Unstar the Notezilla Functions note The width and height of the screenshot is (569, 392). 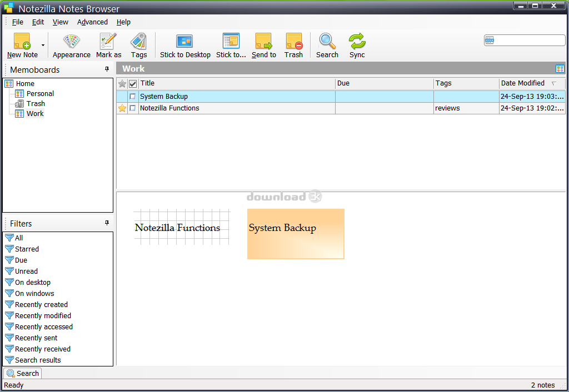(122, 108)
